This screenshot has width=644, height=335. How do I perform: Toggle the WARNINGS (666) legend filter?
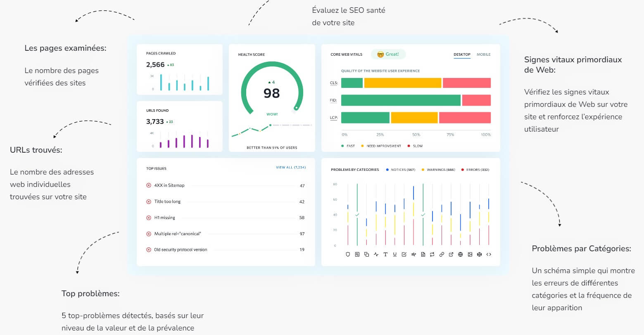pos(438,170)
